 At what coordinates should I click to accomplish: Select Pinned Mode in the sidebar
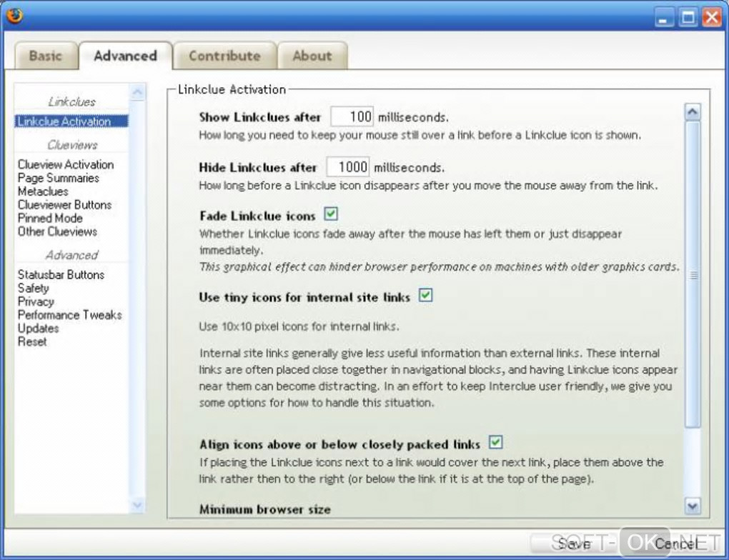coord(50,219)
